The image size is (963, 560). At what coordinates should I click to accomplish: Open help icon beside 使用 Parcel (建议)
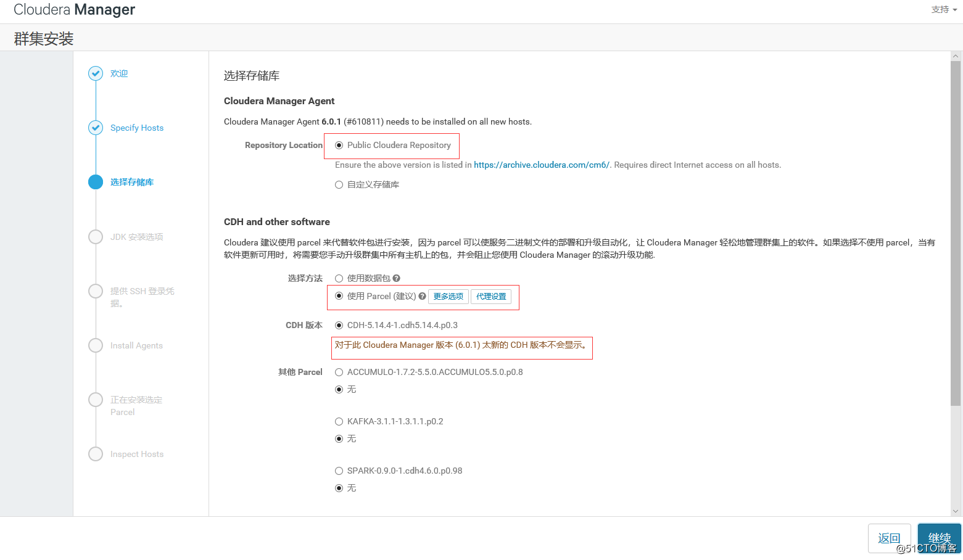click(423, 296)
